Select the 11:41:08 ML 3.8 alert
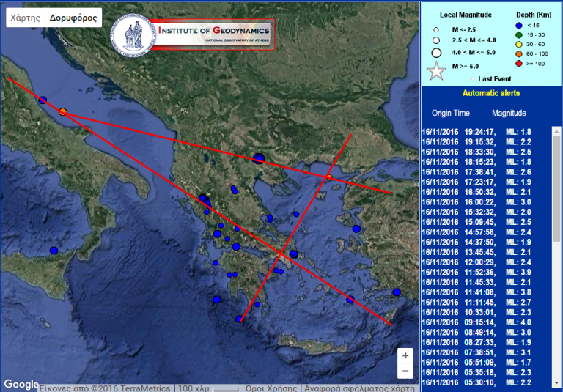This screenshot has width=563, height=392. click(x=476, y=292)
